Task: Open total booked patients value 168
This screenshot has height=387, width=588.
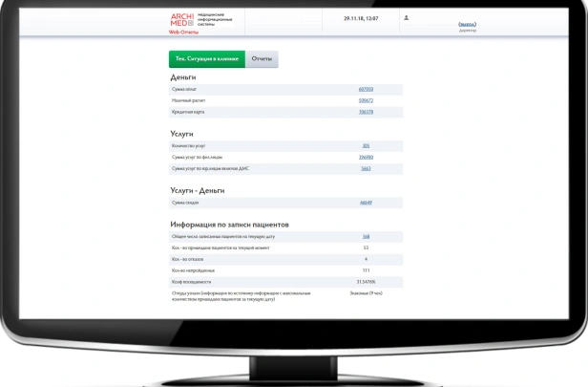Action: point(366,237)
